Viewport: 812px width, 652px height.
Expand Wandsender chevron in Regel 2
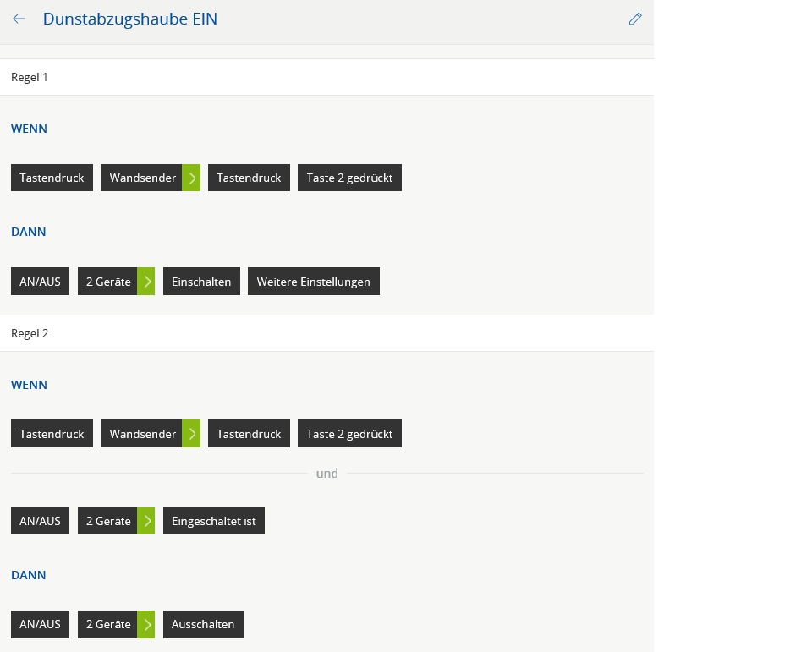(192, 434)
